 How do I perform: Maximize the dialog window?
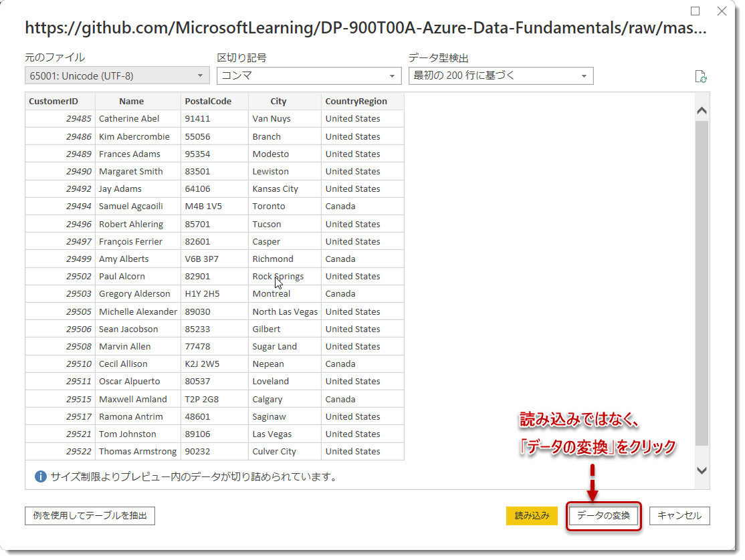(695, 11)
